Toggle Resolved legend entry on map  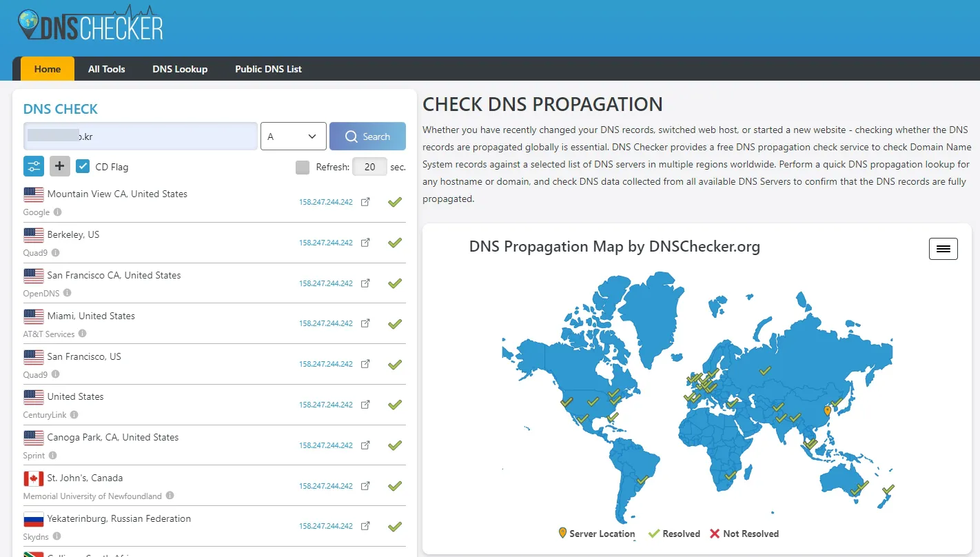point(674,534)
